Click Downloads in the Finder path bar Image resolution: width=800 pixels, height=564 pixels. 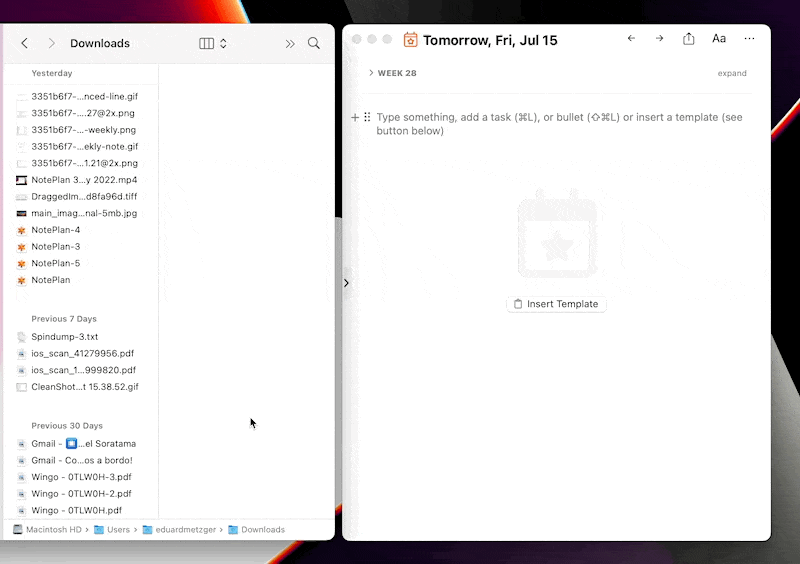[257, 530]
